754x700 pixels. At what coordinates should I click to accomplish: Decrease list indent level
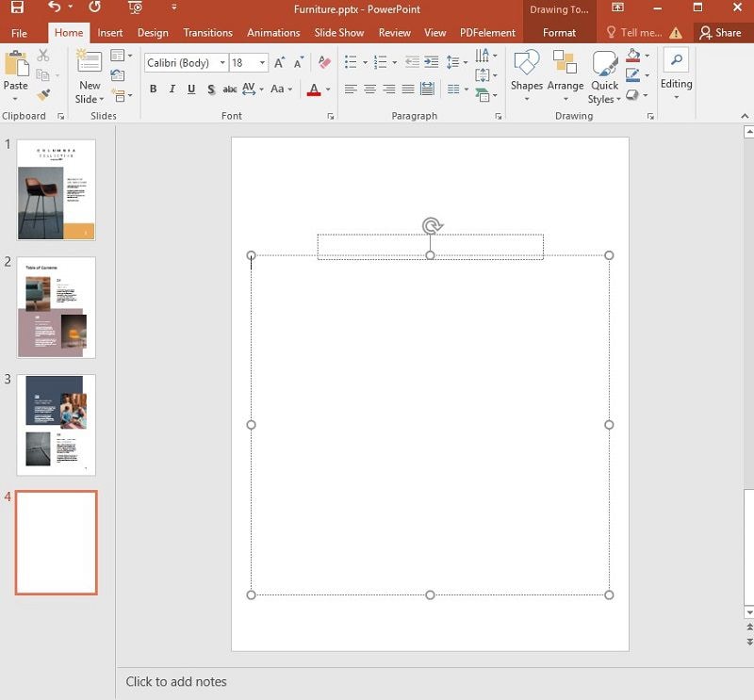(x=412, y=62)
